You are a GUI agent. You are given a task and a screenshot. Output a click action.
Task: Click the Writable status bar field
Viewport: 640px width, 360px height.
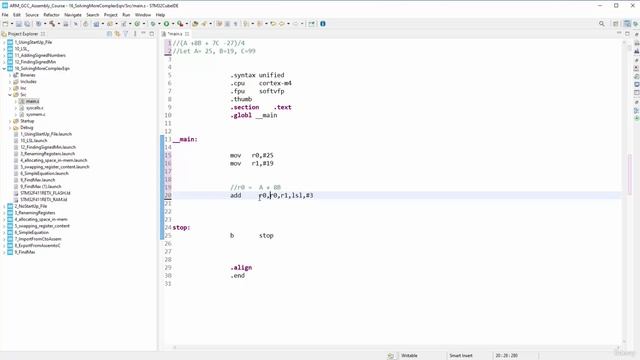point(409,356)
